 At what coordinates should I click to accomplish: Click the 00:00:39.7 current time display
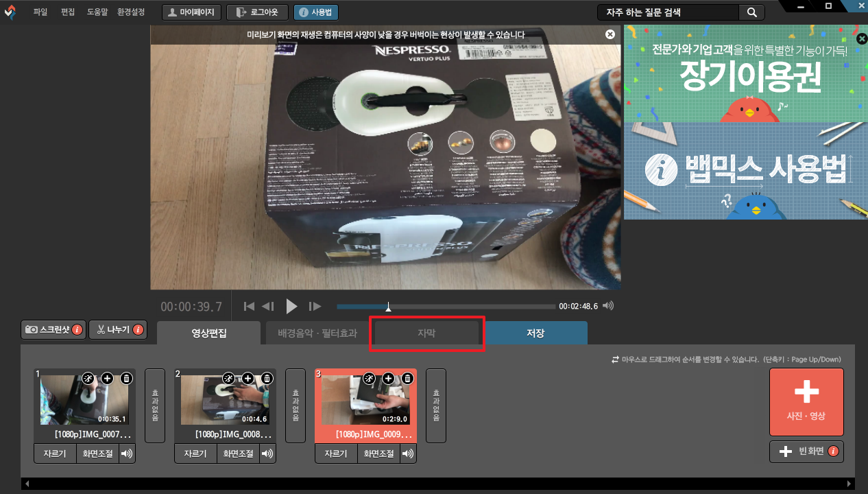(191, 307)
